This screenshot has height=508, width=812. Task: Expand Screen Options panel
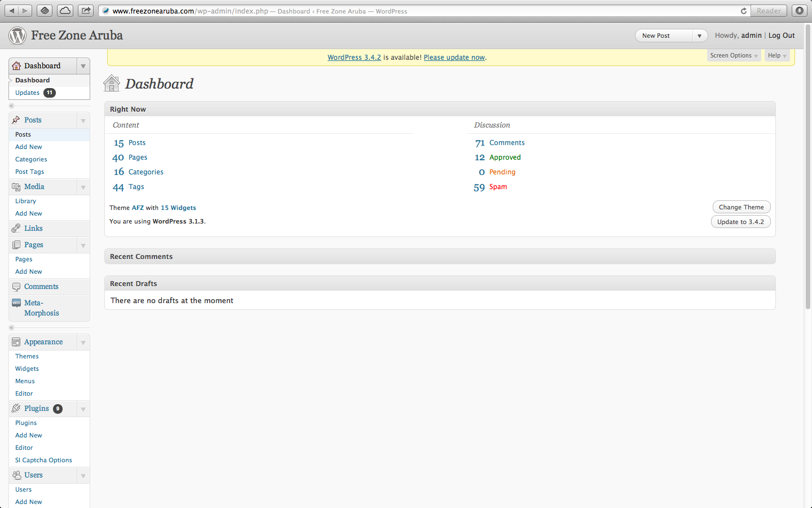coord(734,55)
